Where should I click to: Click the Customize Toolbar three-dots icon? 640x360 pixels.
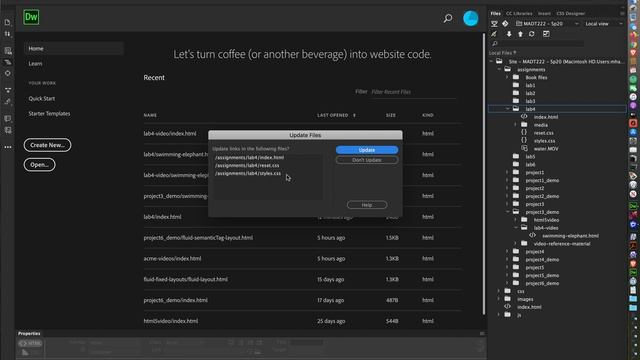click(8, 147)
